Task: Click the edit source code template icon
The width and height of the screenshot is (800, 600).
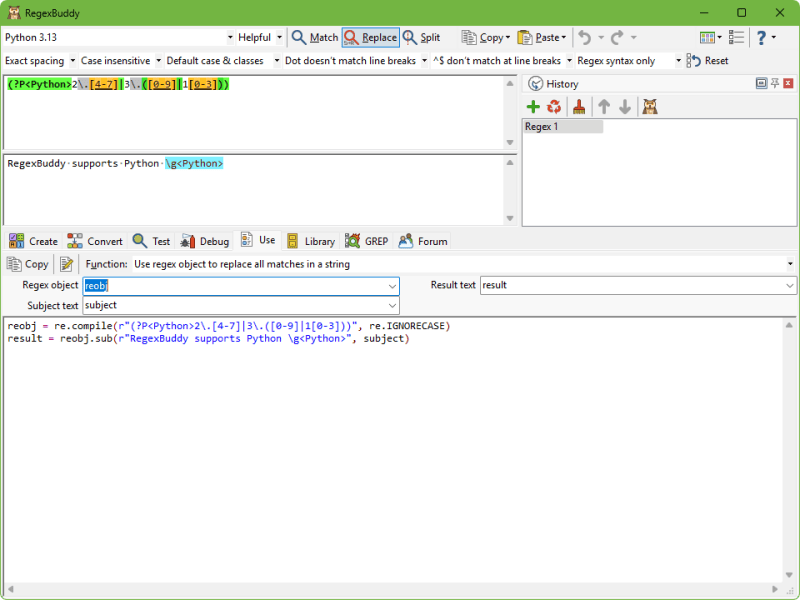Action: click(x=66, y=264)
